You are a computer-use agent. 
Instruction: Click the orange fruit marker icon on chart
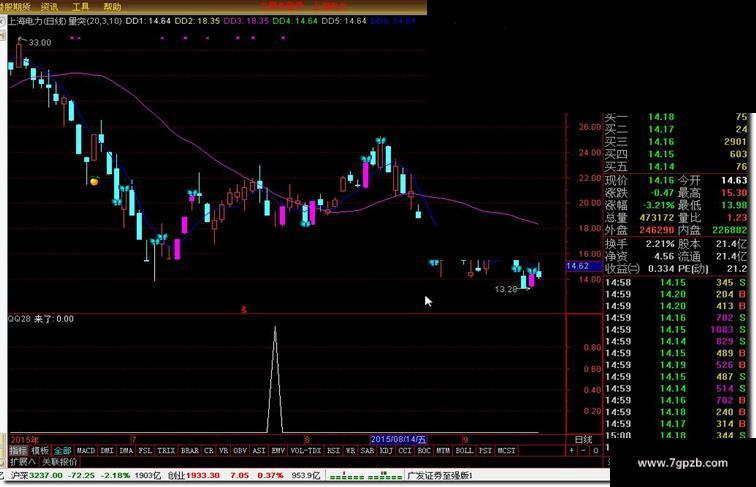tap(94, 181)
